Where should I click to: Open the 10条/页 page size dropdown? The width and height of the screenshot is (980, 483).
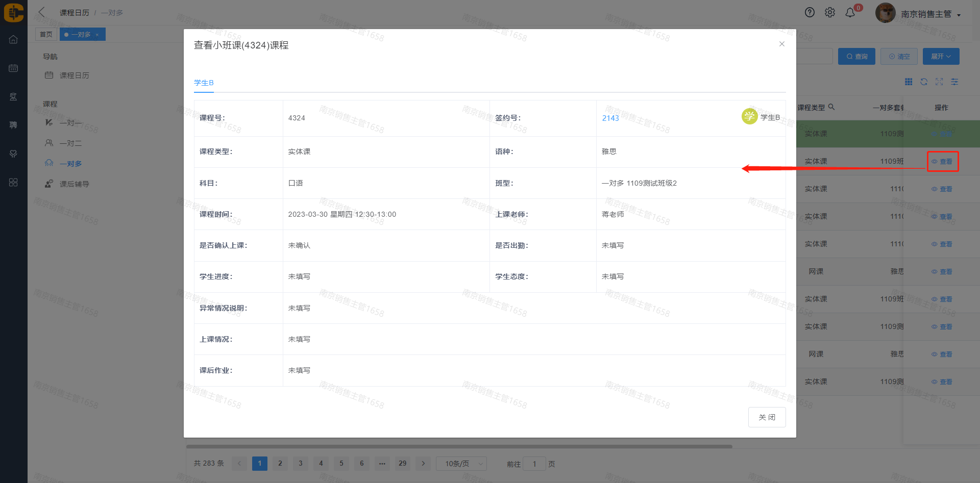click(461, 464)
